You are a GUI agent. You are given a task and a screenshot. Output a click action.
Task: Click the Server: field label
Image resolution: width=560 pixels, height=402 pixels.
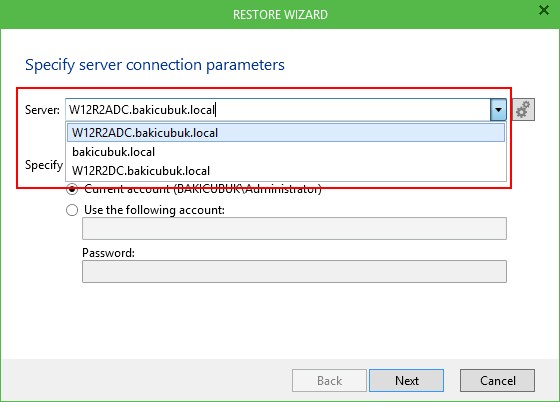tap(42, 110)
